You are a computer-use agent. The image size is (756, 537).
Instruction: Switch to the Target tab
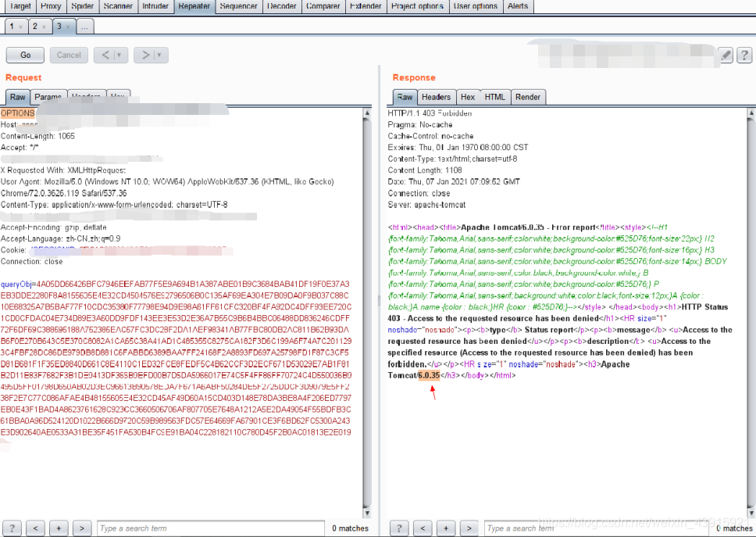(20, 6)
